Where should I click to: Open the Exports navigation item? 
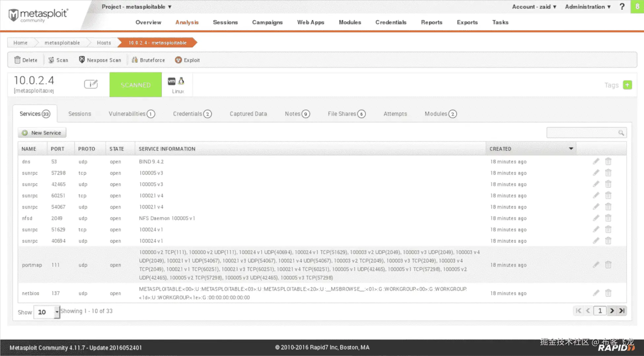(x=467, y=22)
